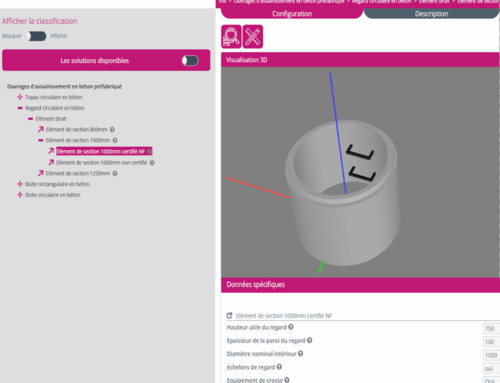
Task: Collapse Elément de section 1000mm node
Action: click(x=41, y=140)
